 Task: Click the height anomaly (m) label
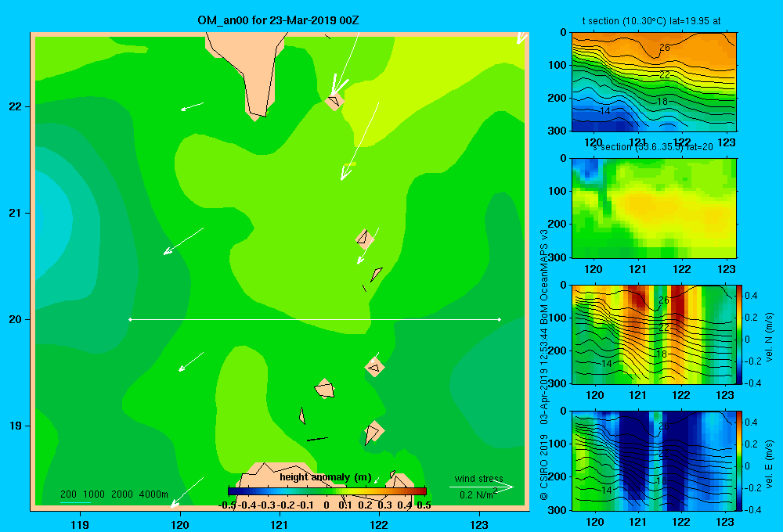point(326,477)
